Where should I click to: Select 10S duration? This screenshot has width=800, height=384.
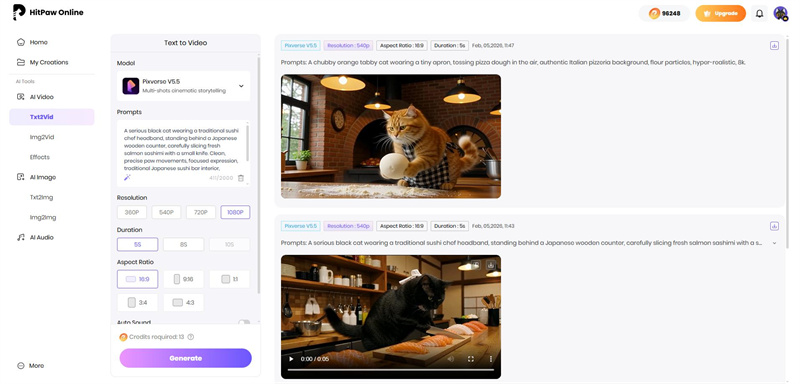click(230, 244)
